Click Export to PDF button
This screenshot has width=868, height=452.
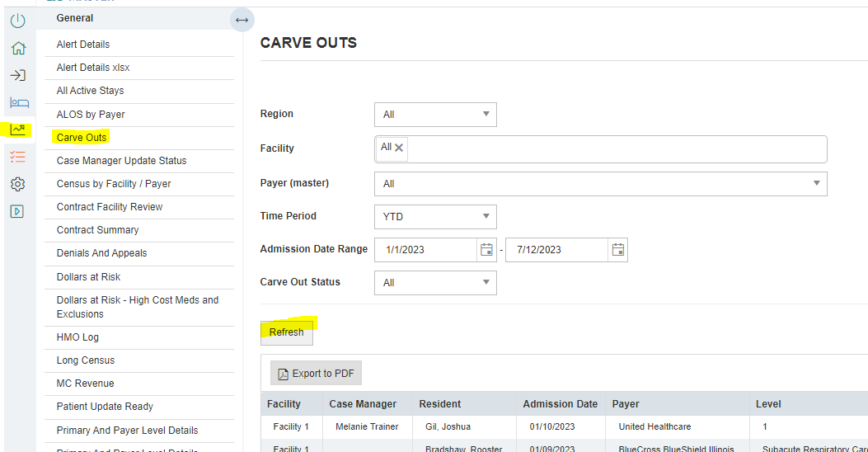click(x=316, y=374)
